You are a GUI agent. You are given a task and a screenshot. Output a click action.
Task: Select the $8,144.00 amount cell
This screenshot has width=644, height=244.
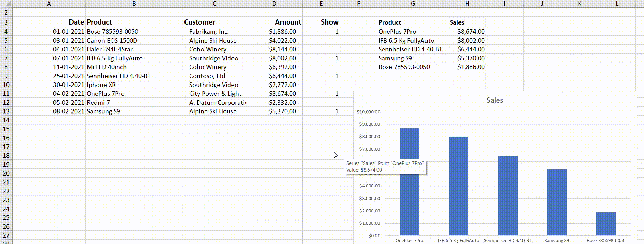coord(274,49)
